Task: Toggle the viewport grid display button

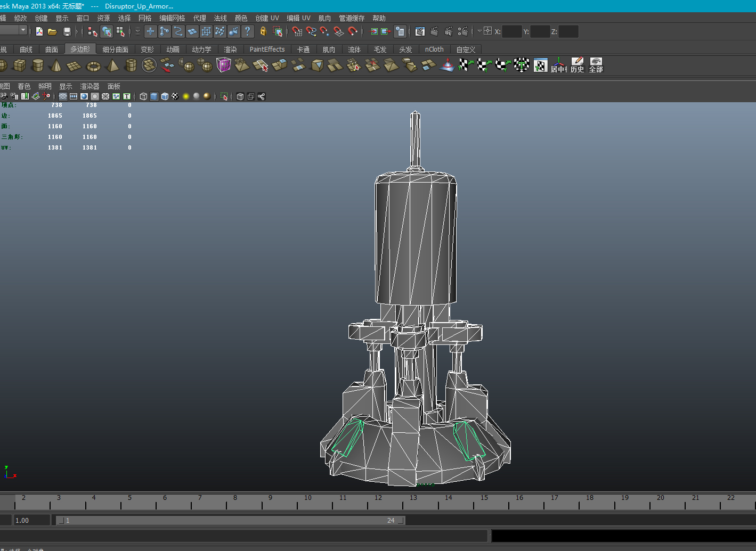Action: click(63, 96)
